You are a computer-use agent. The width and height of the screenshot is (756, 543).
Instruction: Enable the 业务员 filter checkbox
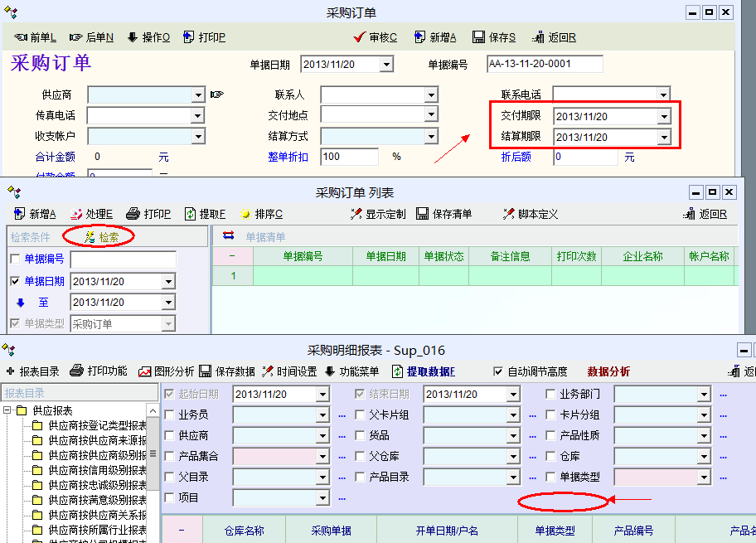coord(170,415)
